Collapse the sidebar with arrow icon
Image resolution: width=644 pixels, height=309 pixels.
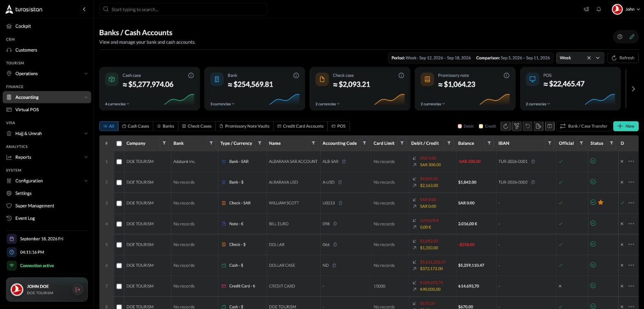pos(84,9)
